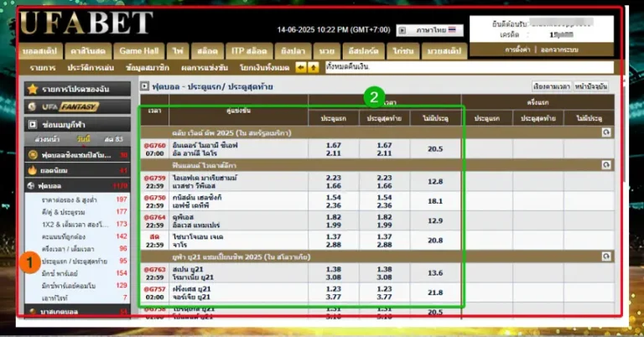Click the play icon beside ซ่อนเมนูกีฬา
Screen dimensions: 644x337
coord(33,124)
